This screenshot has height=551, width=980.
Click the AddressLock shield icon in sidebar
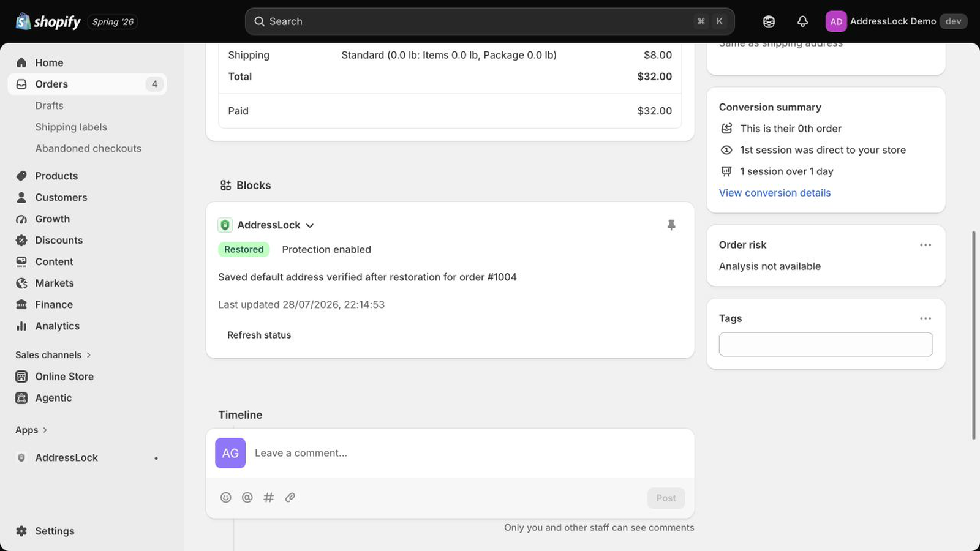click(21, 457)
